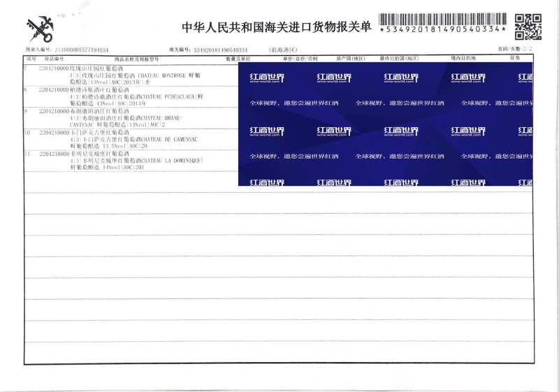Click the 13%vol|AOC|2013年 line in row 8
Image resolution: width=559 pixels, height=392 pixels.
[108, 103]
